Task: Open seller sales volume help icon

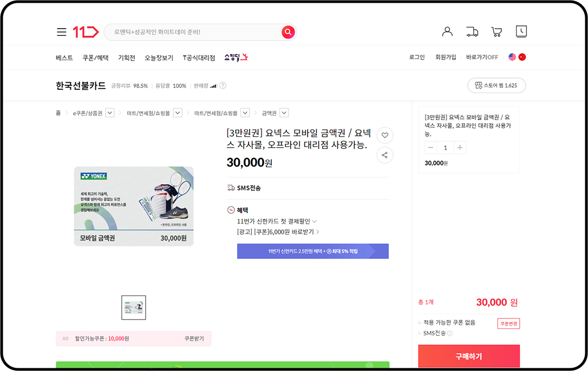Action: click(x=223, y=85)
